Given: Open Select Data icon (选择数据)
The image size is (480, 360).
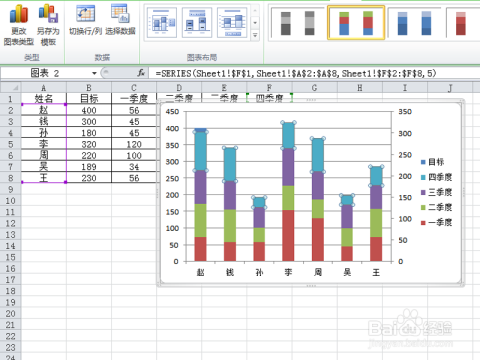Looking at the screenshot, I should [120, 20].
